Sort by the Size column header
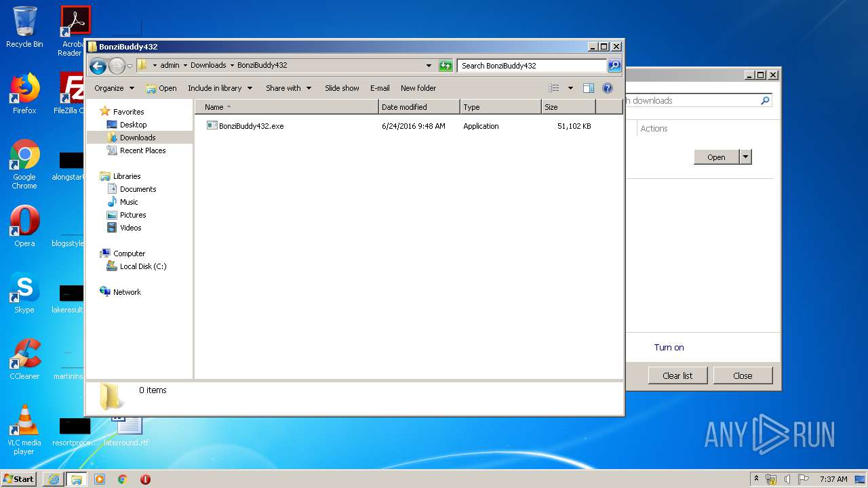 [568, 107]
